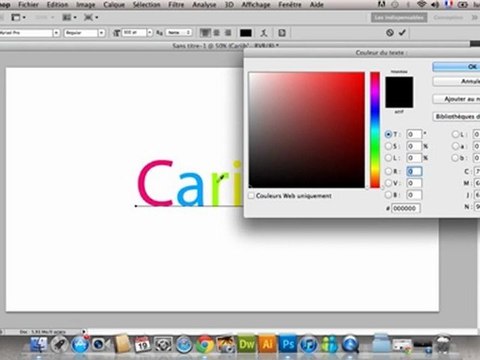
Task: Open the Arrange Documents dropdown
Action: tap(70, 17)
